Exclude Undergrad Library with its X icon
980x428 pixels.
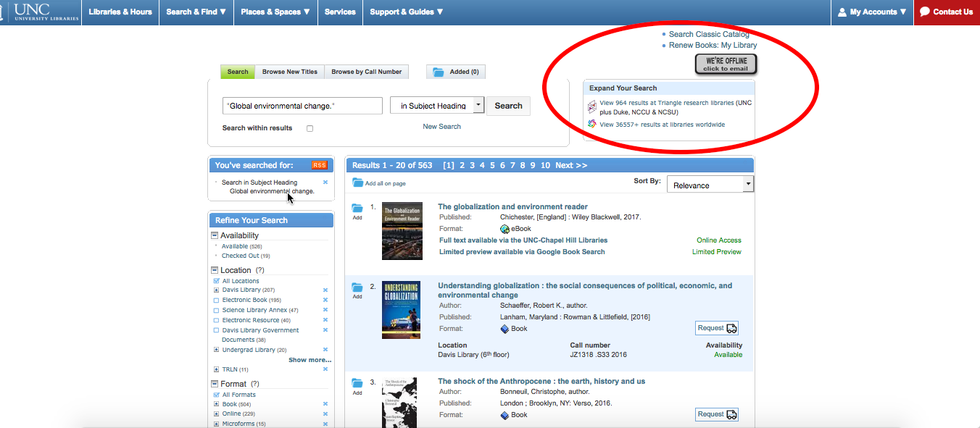pos(325,350)
